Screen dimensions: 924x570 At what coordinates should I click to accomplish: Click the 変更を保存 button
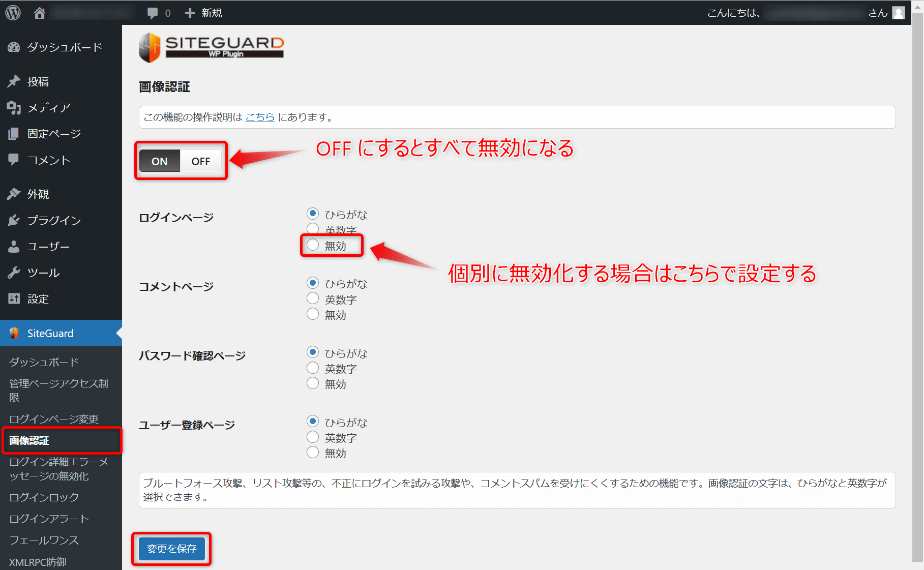pos(172,549)
